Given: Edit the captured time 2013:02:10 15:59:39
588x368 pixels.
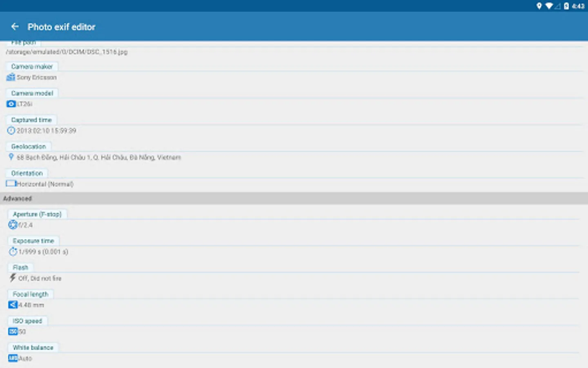Looking at the screenshot, I should point(46,130).
